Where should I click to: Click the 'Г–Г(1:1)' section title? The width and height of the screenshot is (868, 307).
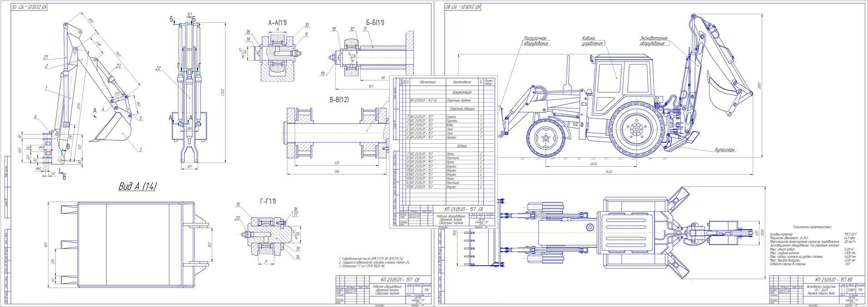(268, 201)
